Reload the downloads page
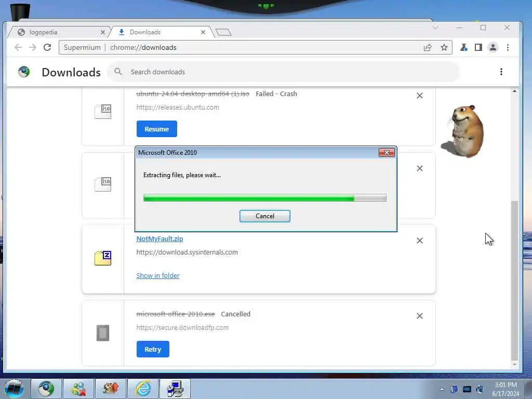 [47, 47]
